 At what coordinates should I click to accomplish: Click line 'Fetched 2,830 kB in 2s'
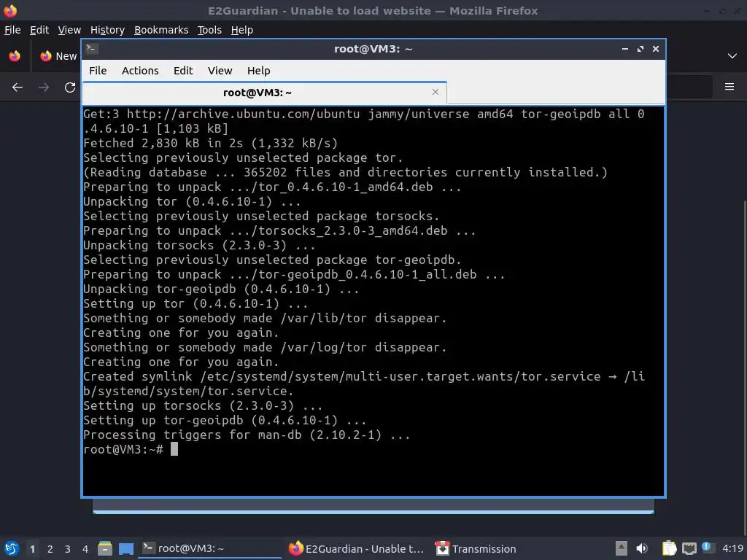pyautogui.click(x=210, y=143)
